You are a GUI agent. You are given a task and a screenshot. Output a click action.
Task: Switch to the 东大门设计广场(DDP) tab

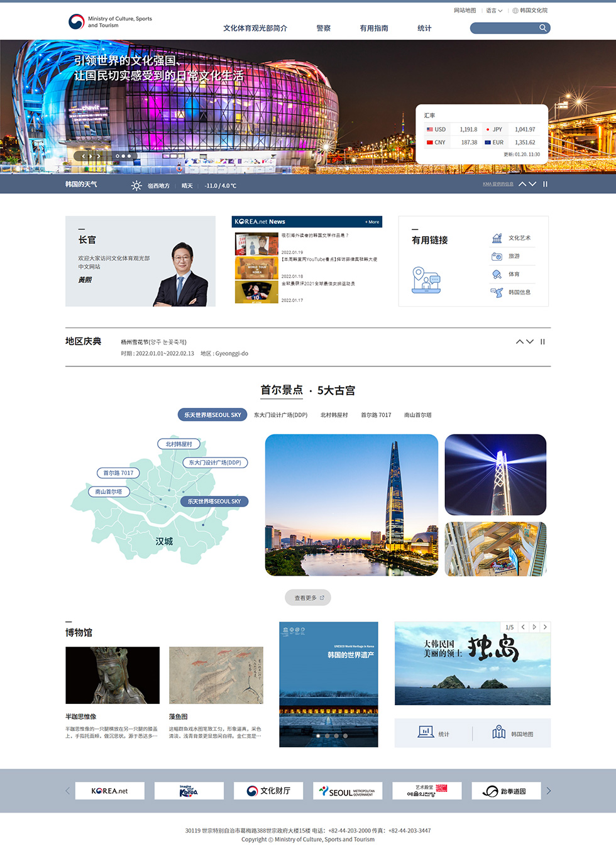280,415
